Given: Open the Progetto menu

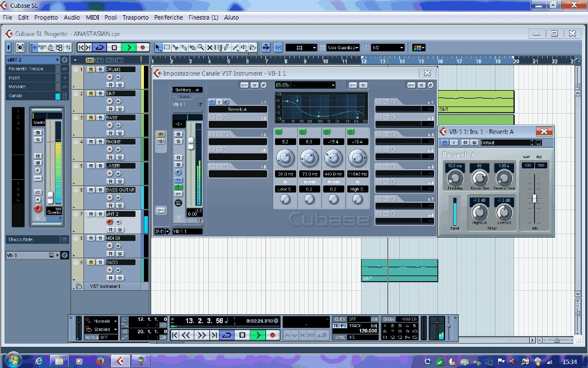Looking at the screenshot, I should 46,17.
